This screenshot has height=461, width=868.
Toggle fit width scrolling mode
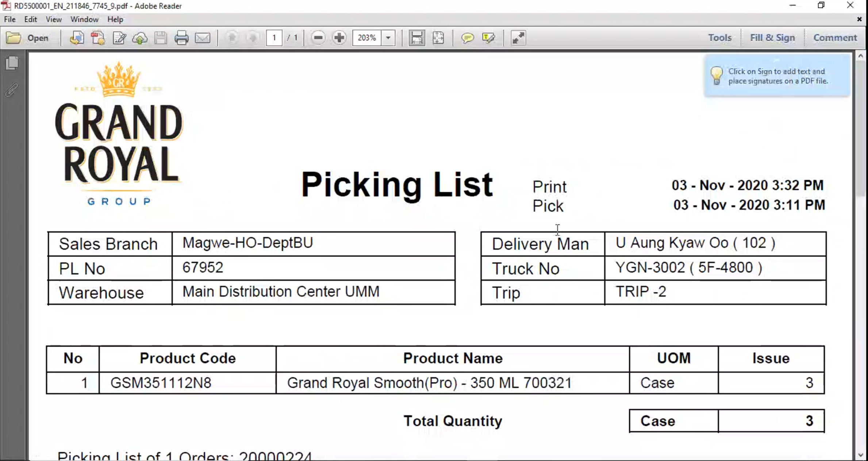click(417, 38)
